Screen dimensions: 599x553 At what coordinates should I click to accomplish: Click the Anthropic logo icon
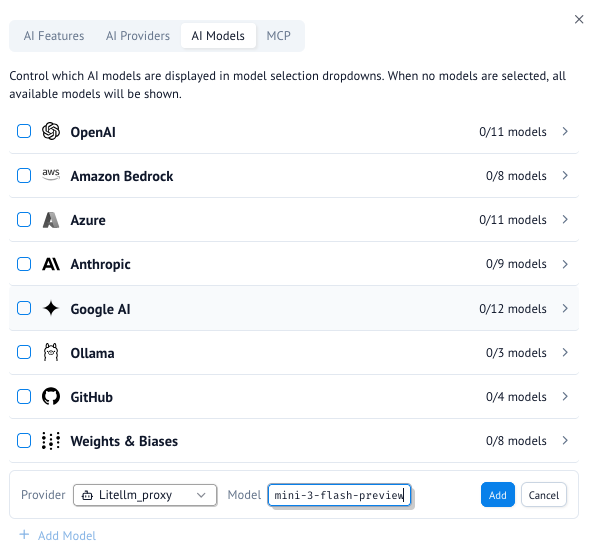point(51,264)
